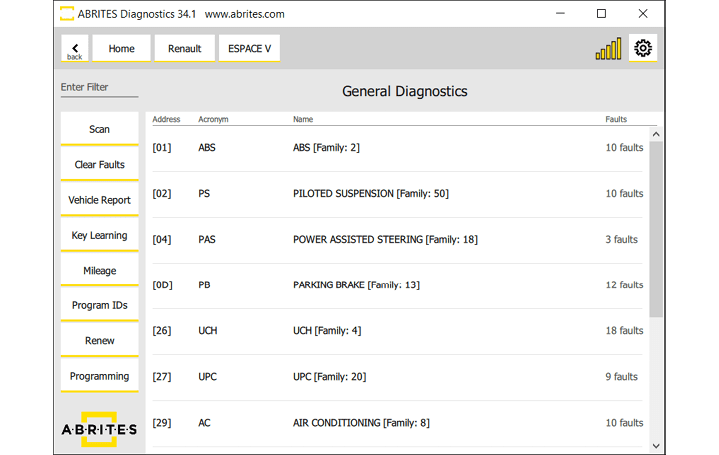This screenshot has height=455, width=719.
Task: Open the Key Learning function
Action: (x=99, y=236)
